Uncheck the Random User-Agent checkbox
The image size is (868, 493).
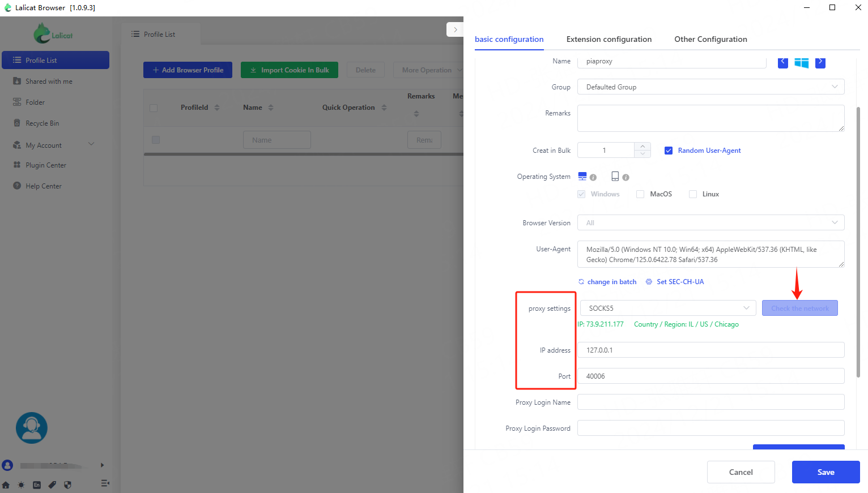point(669,151)
